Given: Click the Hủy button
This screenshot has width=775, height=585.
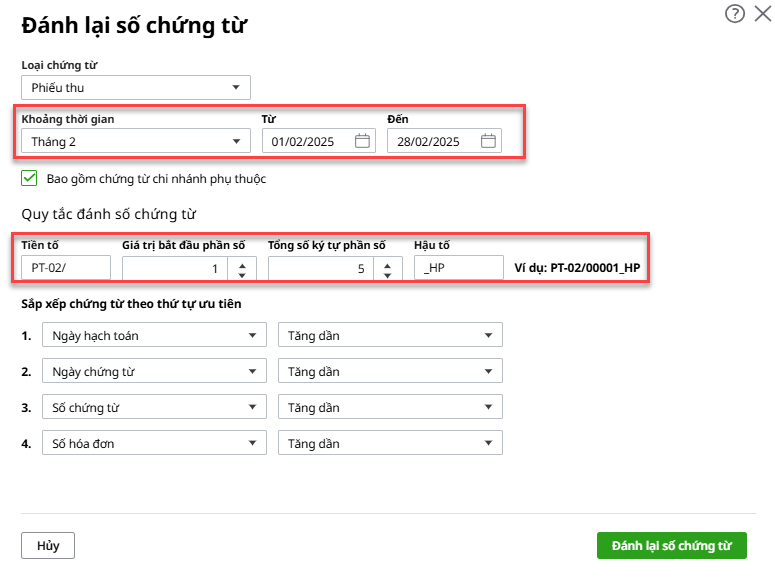Looking at the screenshot, I should point(48,546).
